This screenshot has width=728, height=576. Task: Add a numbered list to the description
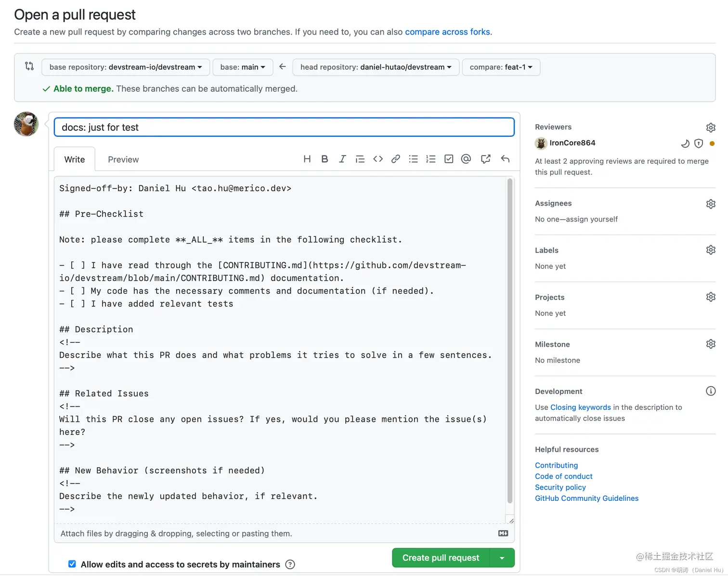tap(430, 158)
